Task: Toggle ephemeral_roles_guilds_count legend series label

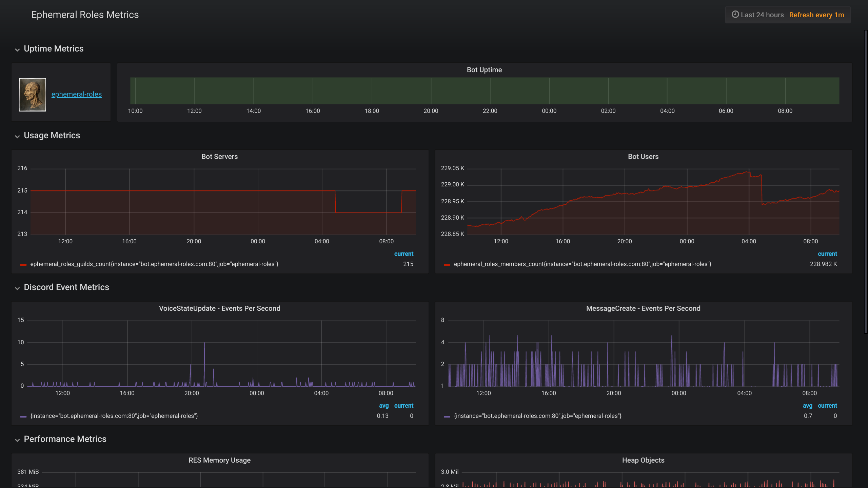Action: coord(154,264)
